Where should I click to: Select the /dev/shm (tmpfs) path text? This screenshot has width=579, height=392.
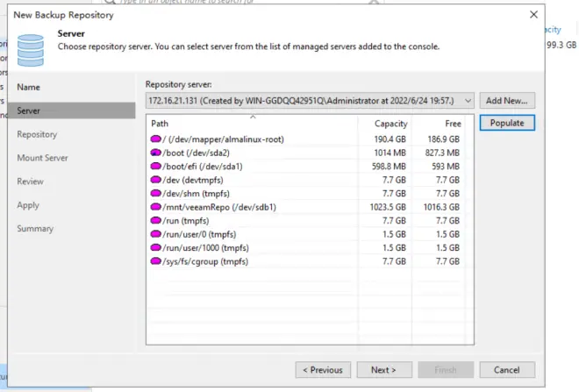coord(197,194)
